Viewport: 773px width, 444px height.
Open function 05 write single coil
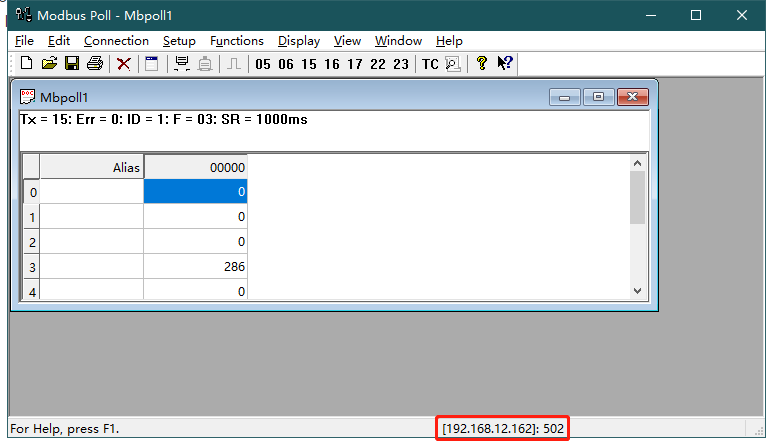pos(263,64)
